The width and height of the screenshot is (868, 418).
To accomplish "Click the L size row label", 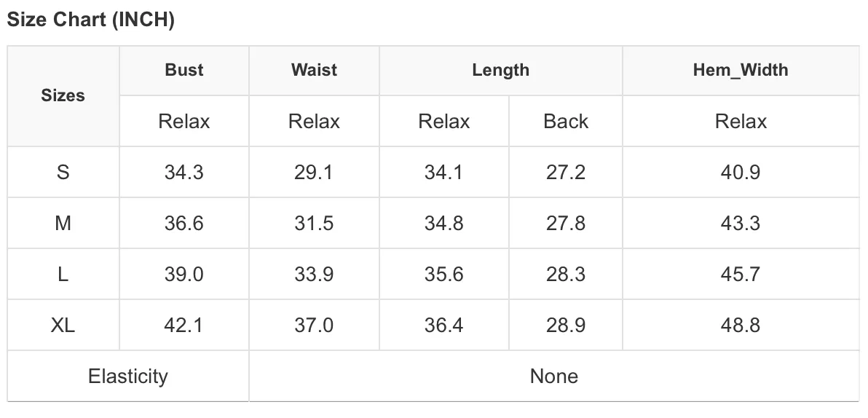I will [63, 274].
